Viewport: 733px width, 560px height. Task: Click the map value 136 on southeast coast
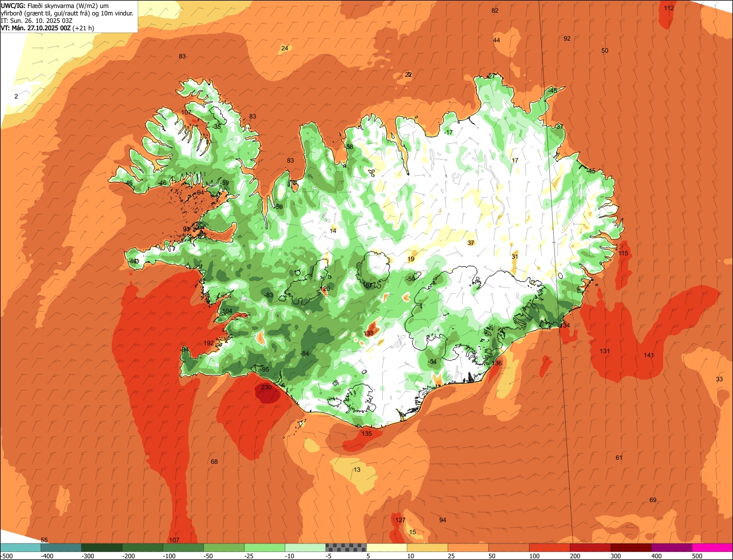496,364
